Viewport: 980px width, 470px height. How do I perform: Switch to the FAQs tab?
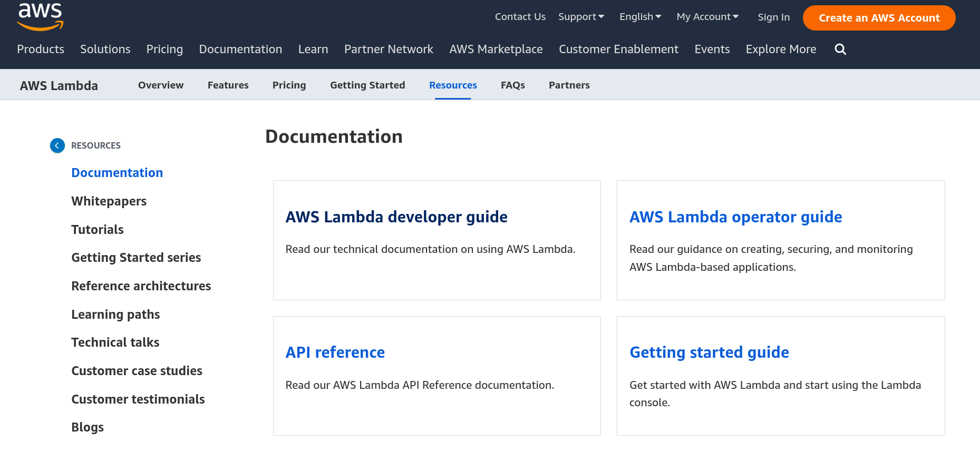[513, 85]
